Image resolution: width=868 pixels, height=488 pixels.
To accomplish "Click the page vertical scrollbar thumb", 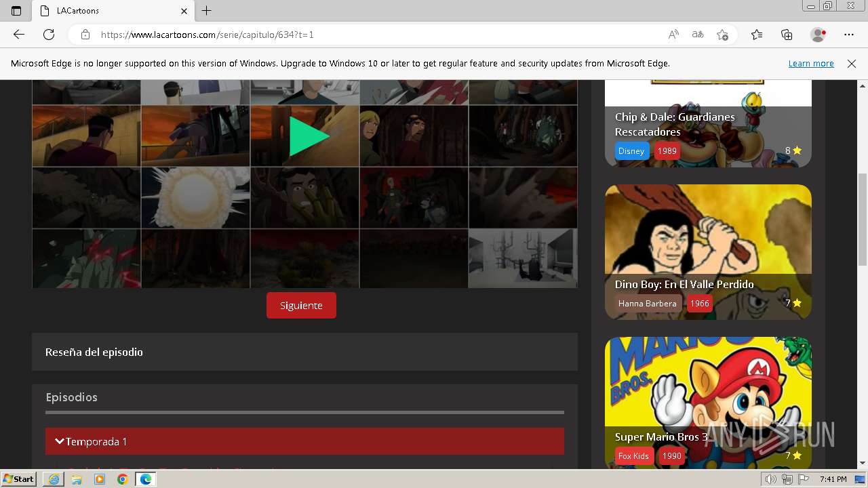I will (863, 219).
